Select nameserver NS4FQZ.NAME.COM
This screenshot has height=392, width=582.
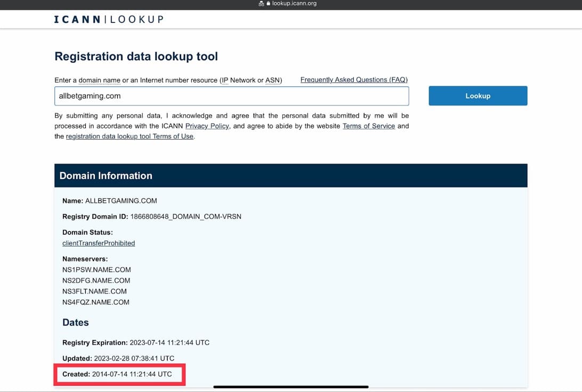point(96,302)
